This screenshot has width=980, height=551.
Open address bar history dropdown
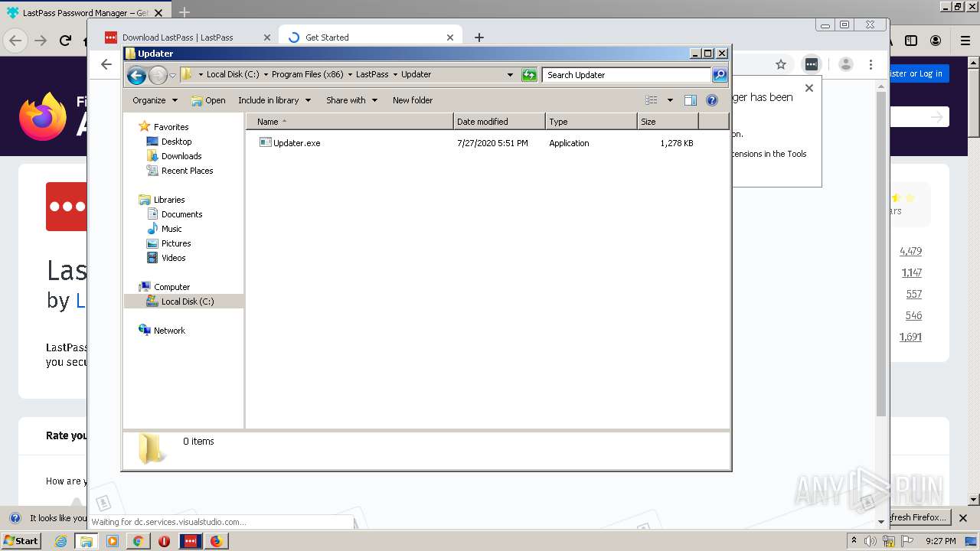(x=510, y=75)
